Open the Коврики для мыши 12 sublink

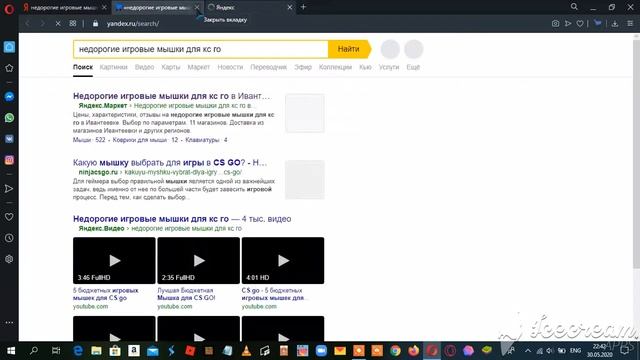click(145, 140)
